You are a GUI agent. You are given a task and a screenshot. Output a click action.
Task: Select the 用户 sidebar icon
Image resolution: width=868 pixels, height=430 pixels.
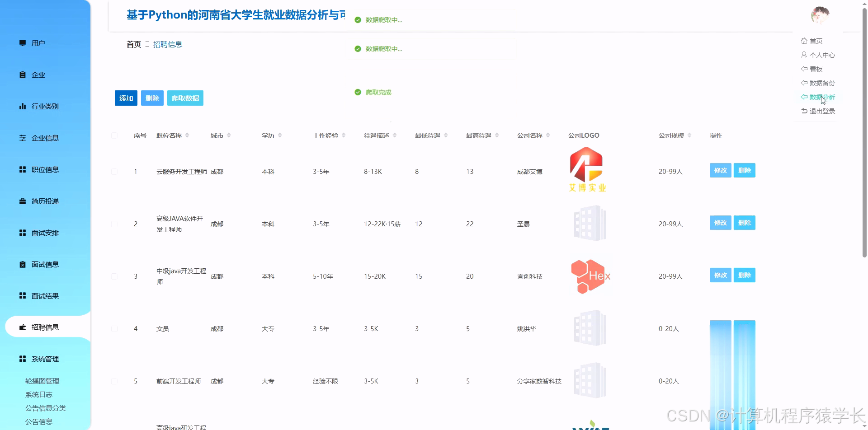[24, 42]
